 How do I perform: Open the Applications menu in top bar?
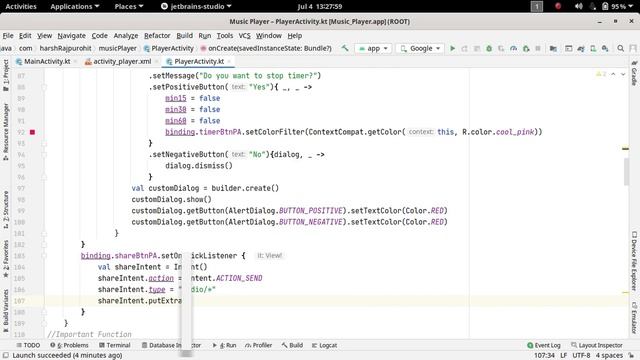(75, 6)
